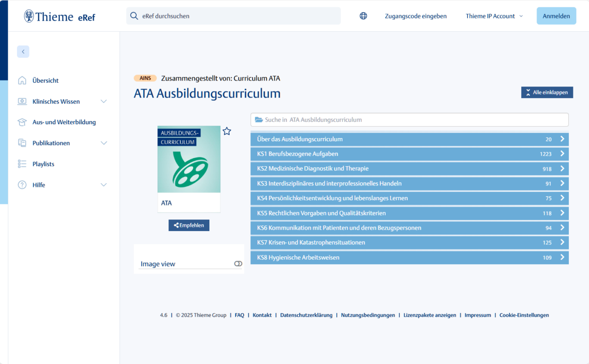Open the language globe icon
Screen dimensions: 589x364
(x=363, y=16)
